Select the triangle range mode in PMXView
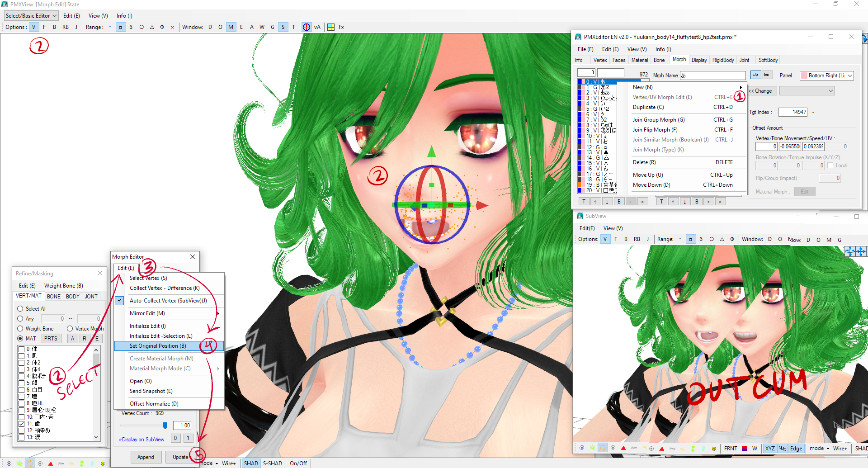868x468 pixels. [152, 27]
